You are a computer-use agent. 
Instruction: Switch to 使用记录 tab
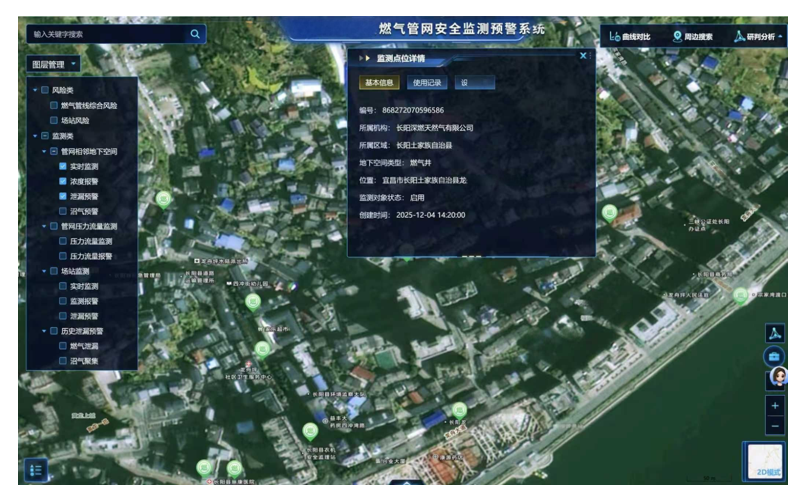[x=427, y=82]
